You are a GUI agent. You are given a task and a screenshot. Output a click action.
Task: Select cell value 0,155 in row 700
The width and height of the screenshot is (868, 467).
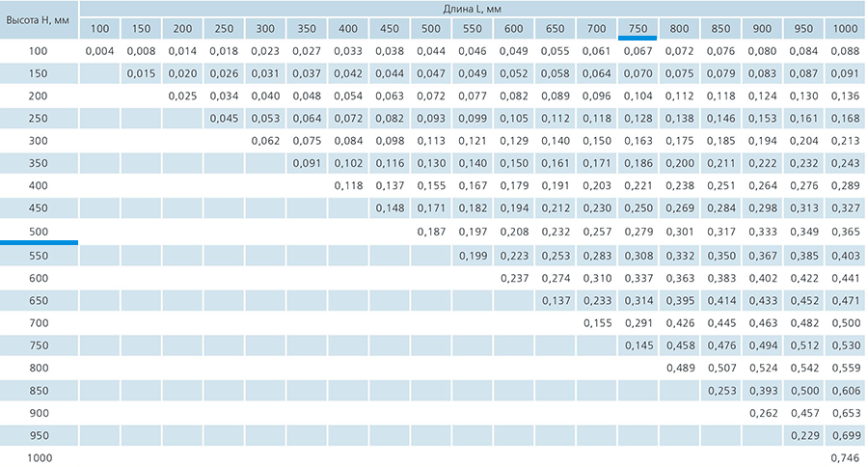[597, 323]
